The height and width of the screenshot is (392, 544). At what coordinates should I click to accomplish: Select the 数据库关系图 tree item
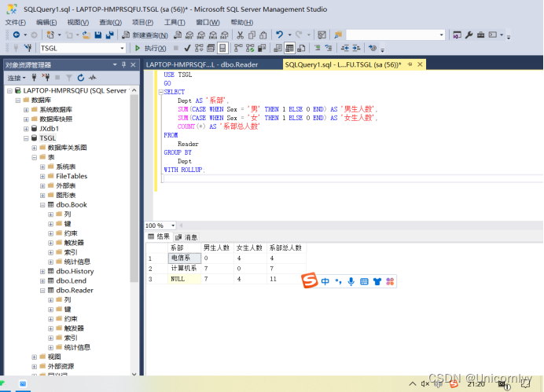tap(68, 148)
